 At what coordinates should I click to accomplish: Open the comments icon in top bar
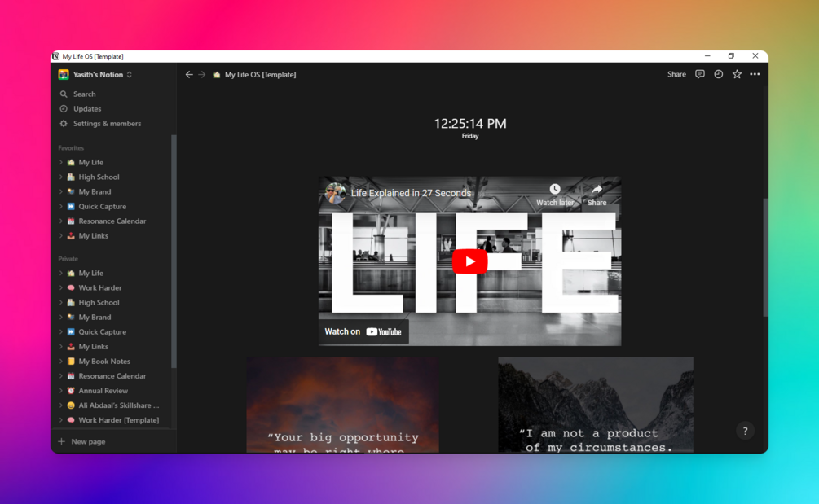[700, 74]
